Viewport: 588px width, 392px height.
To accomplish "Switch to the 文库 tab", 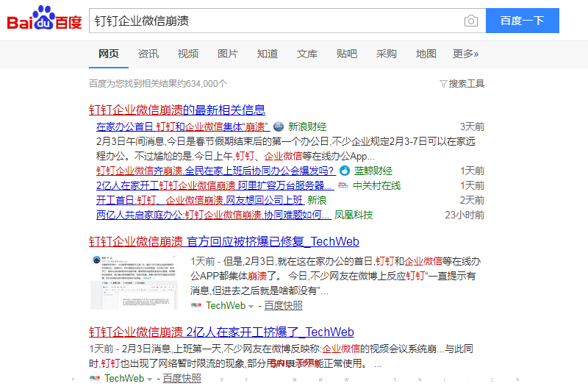I will [x=307, y=54].
